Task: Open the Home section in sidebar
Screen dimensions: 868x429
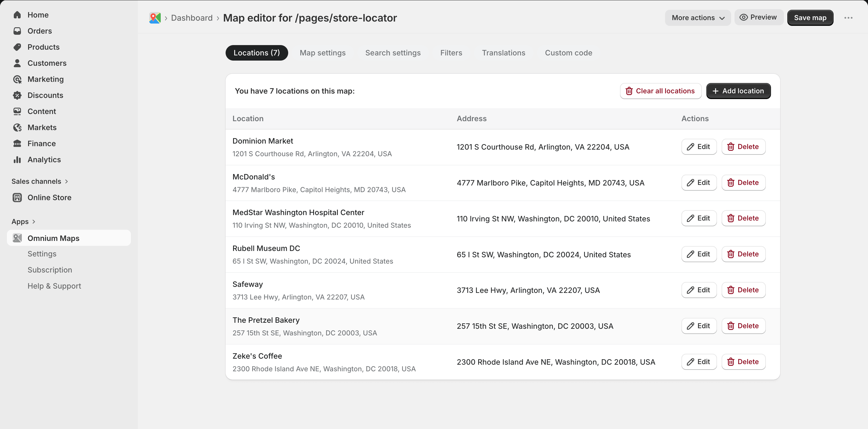Action: point(38,15)
